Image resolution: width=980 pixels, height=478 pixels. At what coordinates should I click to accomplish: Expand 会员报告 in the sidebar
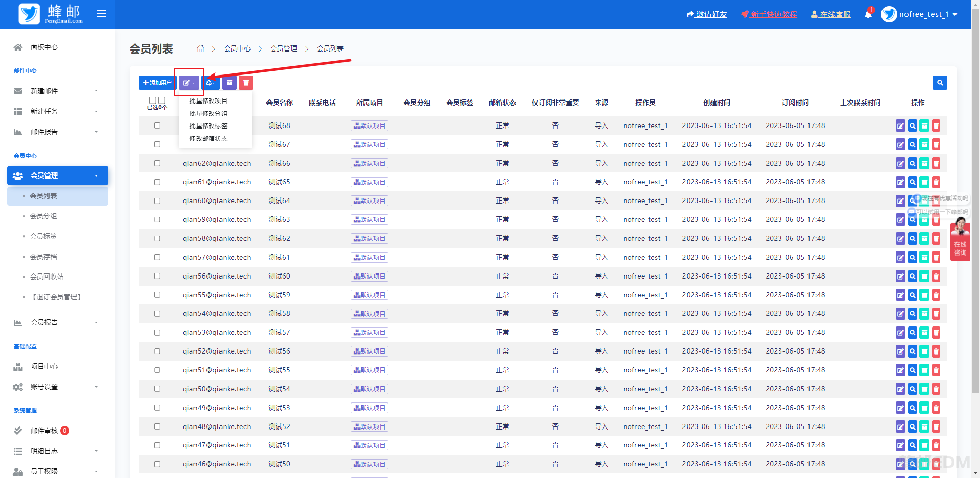click(56, 322)
